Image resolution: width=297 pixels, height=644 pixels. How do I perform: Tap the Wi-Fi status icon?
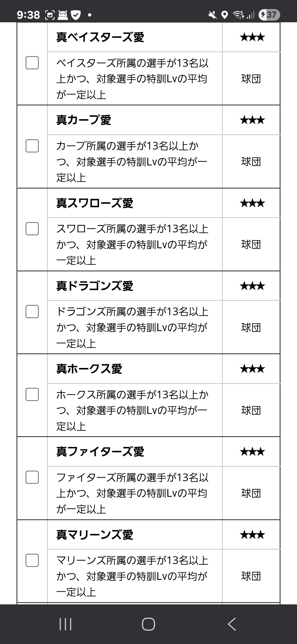238,15
